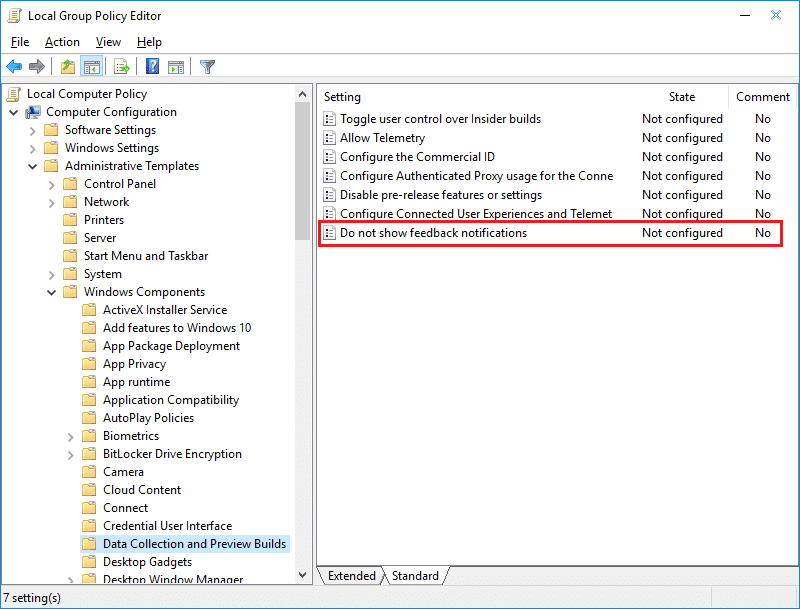The height and width of the screenshot is (609, 800).
Task: Expand the Software Settings node
Action: 33,131
